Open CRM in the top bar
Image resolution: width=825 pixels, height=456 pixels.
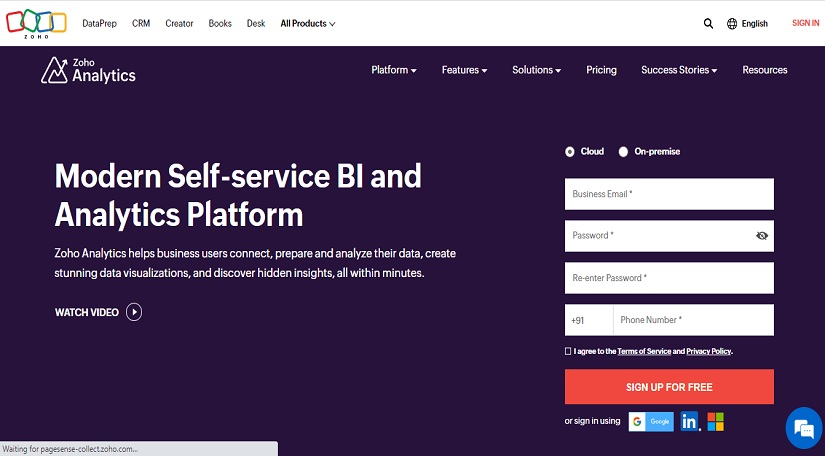(141, 24)
